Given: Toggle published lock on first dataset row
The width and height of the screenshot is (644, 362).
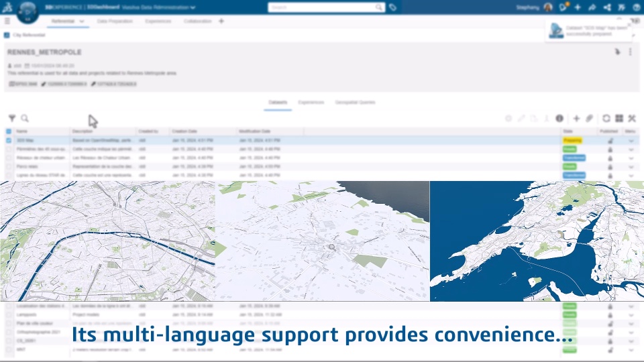Looking at the screenshot, I should (x=610, y=140).
